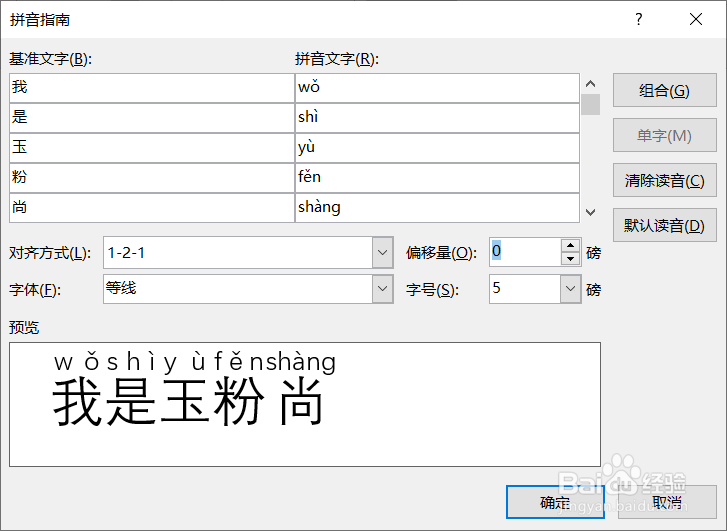Click the 字体 text box showing 等线

238,288
